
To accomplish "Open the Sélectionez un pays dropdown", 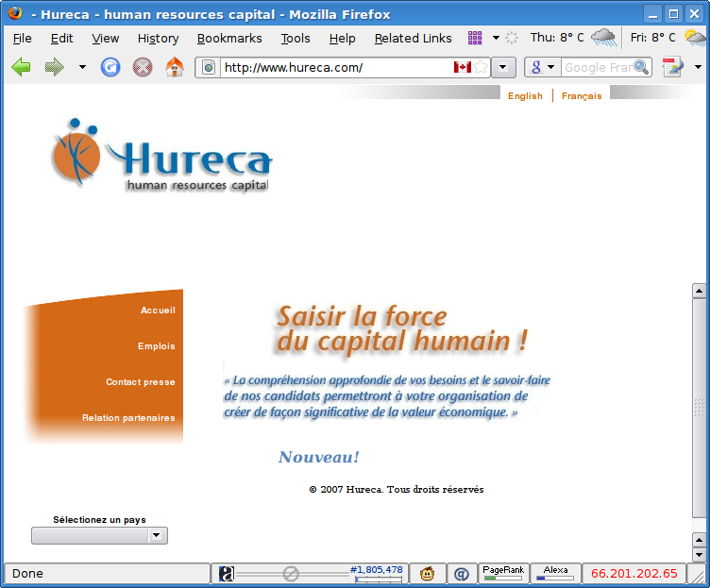I will pyautogui.click(x=99, y=535).
